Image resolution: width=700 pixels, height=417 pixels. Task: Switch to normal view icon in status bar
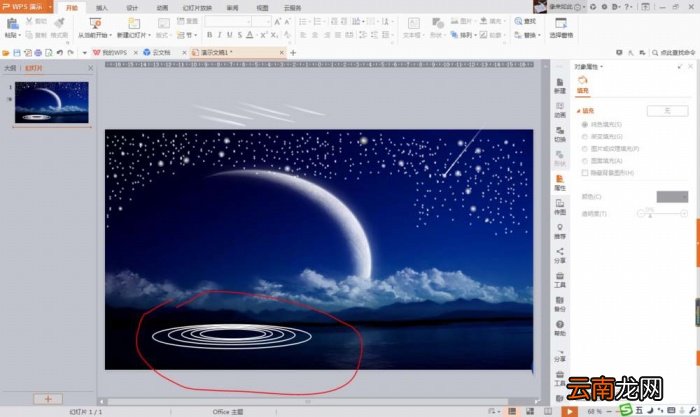pyautogui.click(x=512, y=411)
